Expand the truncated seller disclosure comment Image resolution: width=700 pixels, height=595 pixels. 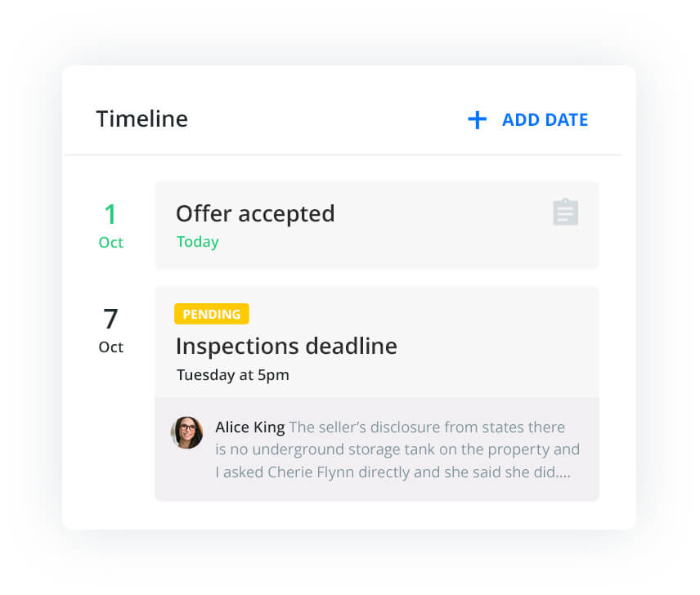pyautogui.click(x=391, y=449)
